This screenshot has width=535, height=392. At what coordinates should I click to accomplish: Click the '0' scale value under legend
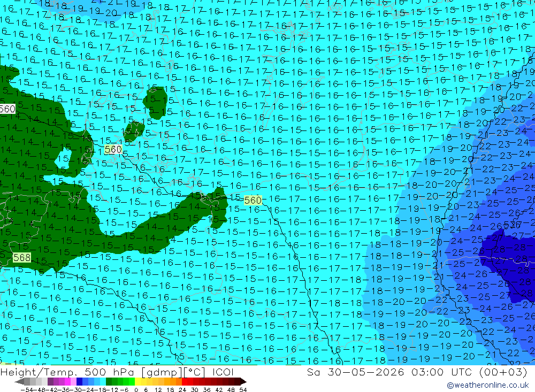pyautogui.click(x=136, y=390)
